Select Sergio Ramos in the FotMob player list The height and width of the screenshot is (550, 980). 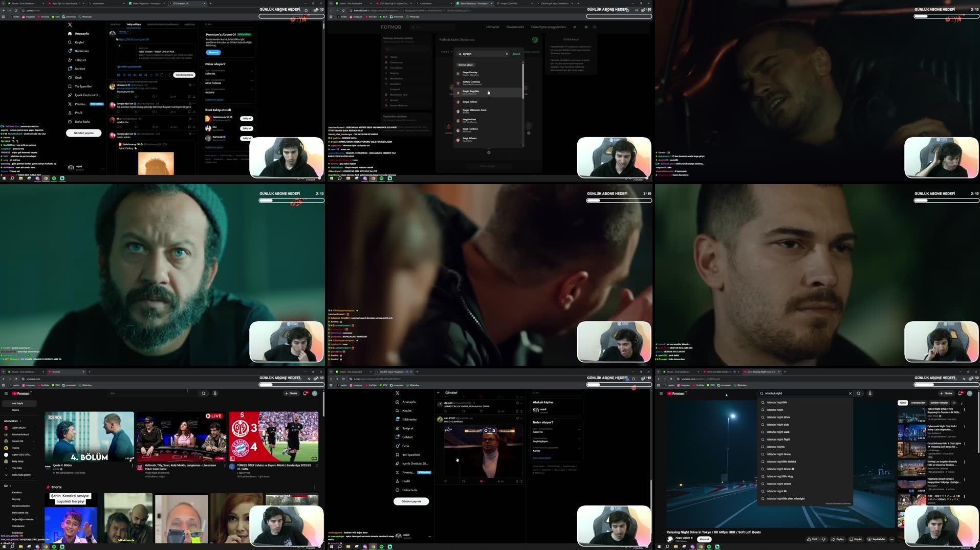pos(488,102)
